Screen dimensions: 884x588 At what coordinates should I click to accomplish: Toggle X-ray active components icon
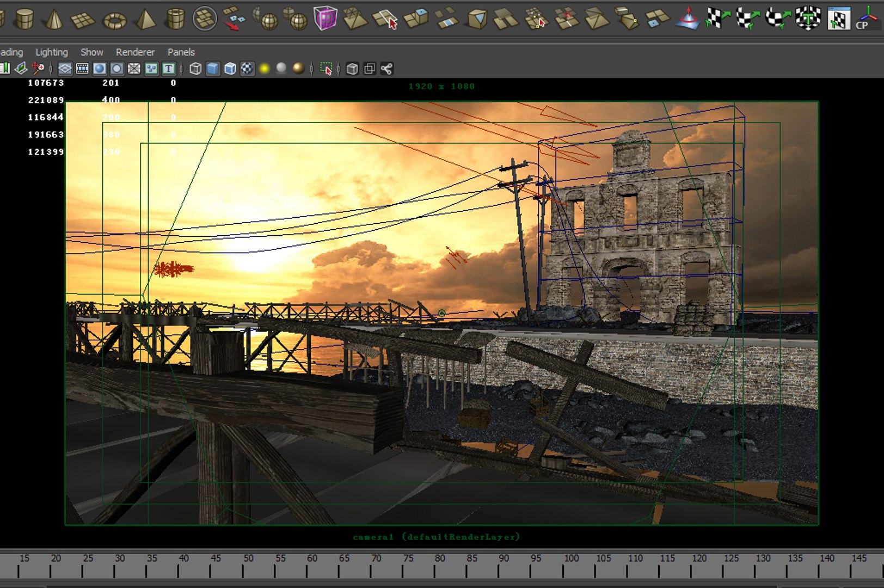coord(370,69)
